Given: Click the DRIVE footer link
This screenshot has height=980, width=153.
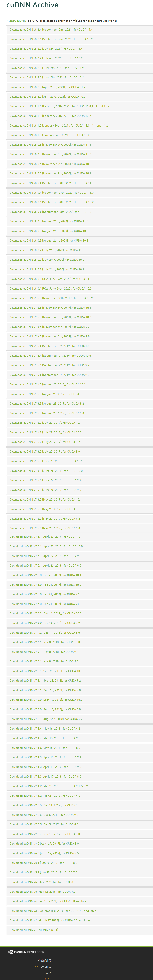Looking at the screenshot, I should (x=47, y=979).
